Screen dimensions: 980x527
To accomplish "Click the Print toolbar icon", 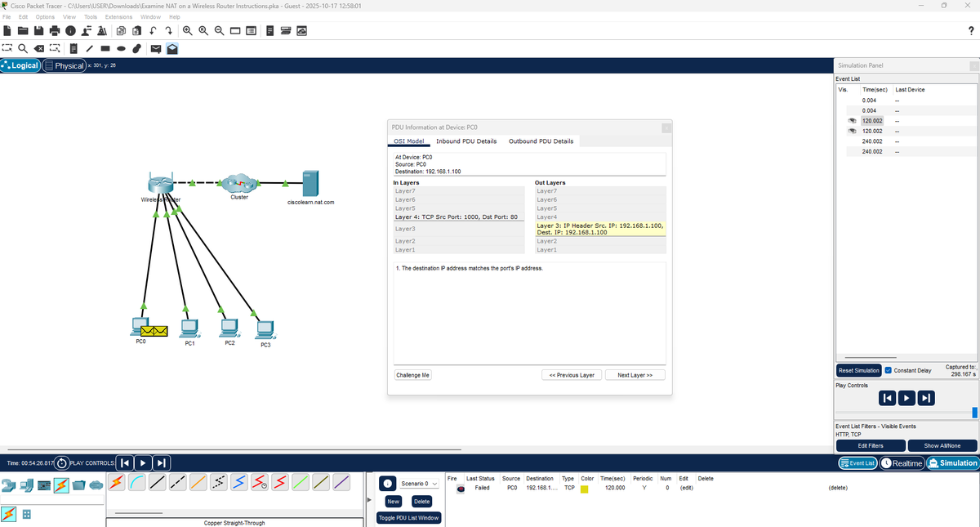I will point(55,31).
